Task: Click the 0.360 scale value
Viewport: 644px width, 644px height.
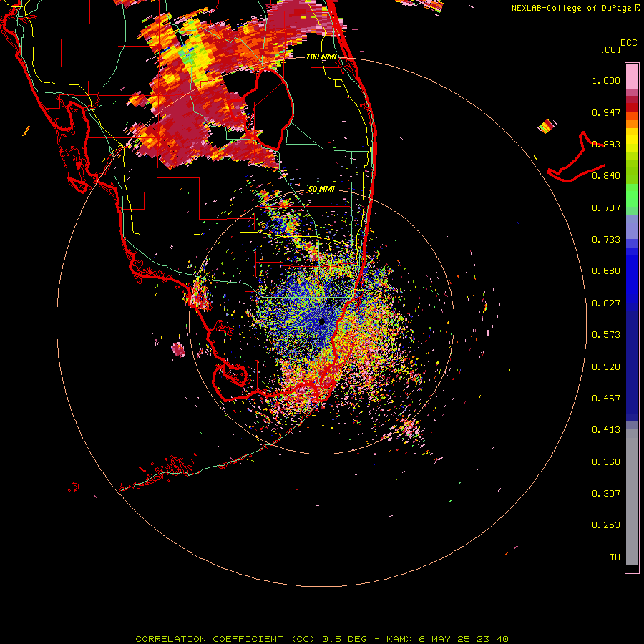Action: (606, 462)
